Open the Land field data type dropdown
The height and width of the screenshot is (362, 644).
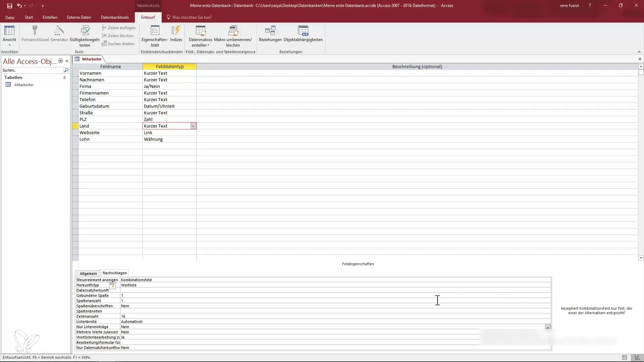[x=193, y=126]
